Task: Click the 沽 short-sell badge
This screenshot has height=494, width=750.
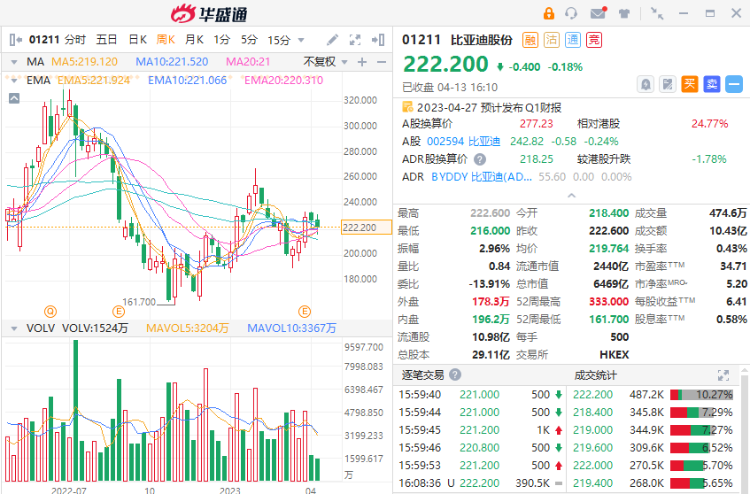Action: [x=551, y=40]
